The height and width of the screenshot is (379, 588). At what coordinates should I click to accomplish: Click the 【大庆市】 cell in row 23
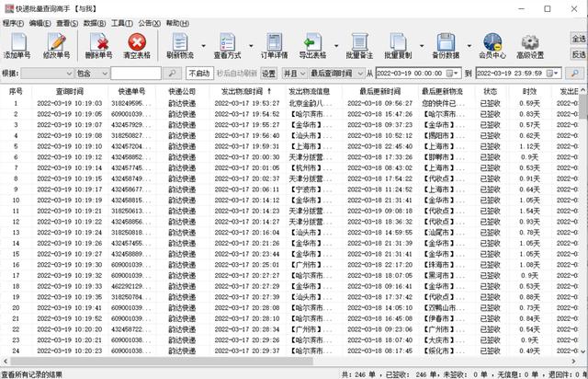click(x=443, y=340)
